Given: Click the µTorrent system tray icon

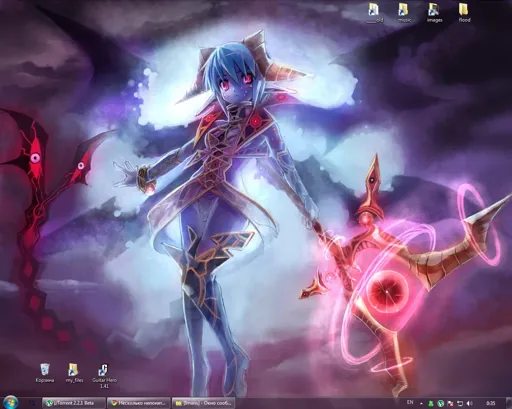Looking at the screenshot, I should (441, 403).
